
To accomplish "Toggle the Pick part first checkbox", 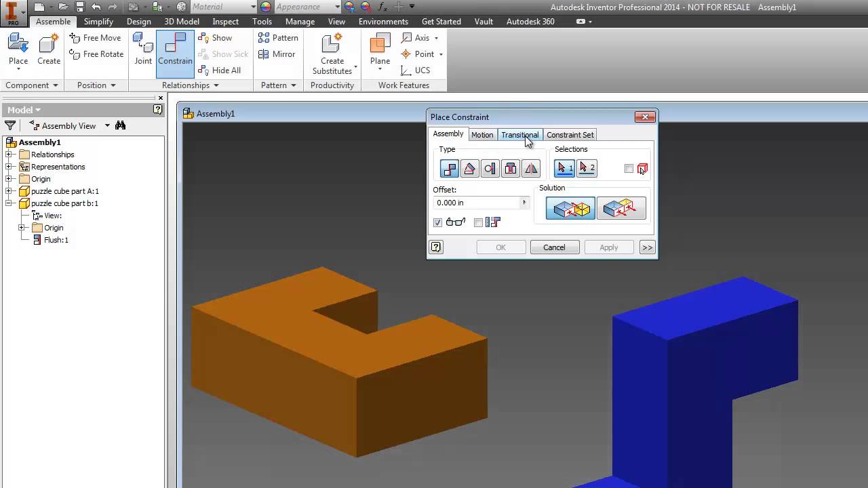I will point(629,169).
